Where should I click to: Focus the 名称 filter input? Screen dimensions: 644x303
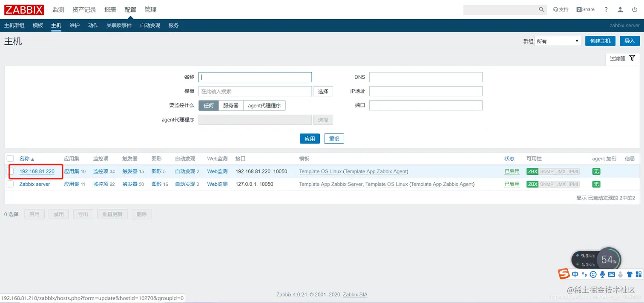click(x=255, y=77)
